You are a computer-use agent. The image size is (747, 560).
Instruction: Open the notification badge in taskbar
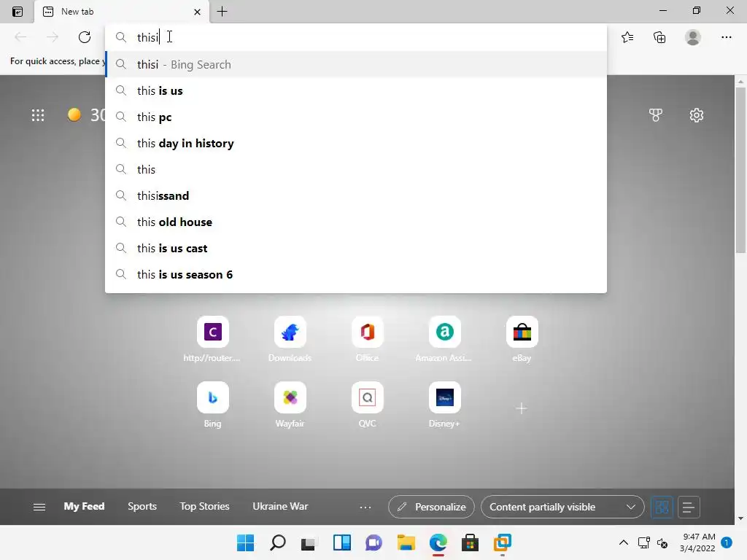click(726, 542)
